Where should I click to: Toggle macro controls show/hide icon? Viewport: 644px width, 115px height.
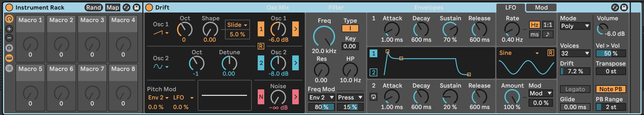point(9,19)
